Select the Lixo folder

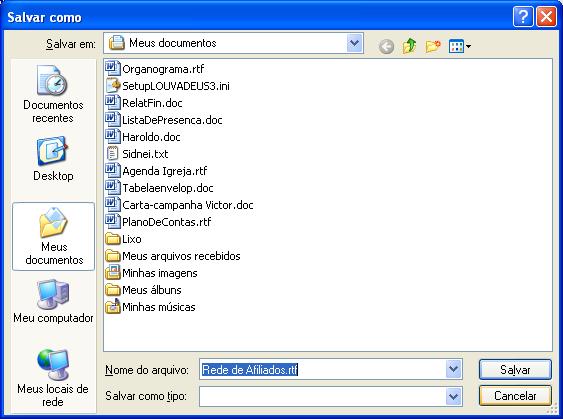(124, 239)
